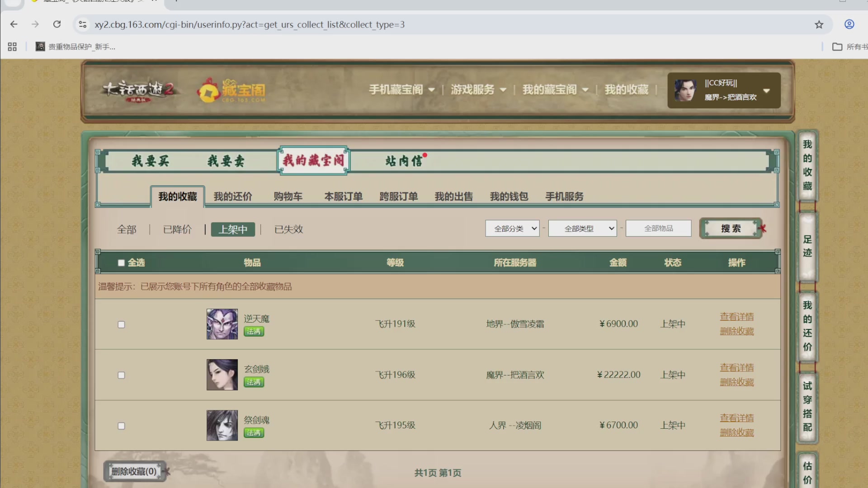The width and height of the screenshot is (868, 488).
Task: Open the 全部类型 type dropdown
Action: pos(582,228)
